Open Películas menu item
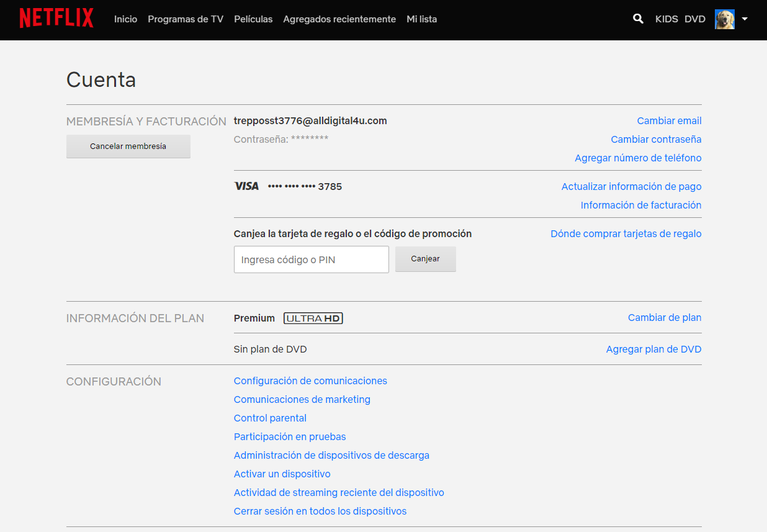Screen dimensions: 767x532 [x=253, y=19]
